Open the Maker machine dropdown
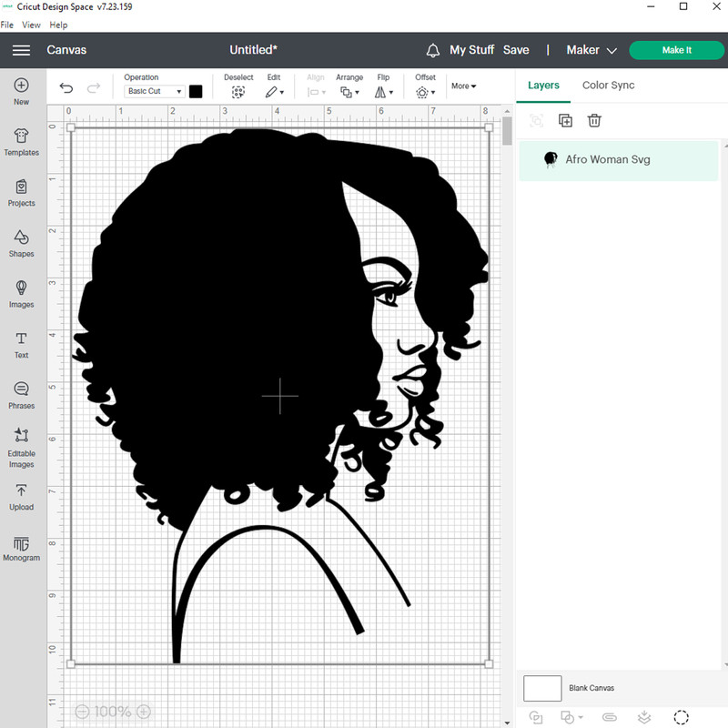Image resolution: width=728 pixels, height=728 pixels. pyautogui.click(x=591, y=50)
